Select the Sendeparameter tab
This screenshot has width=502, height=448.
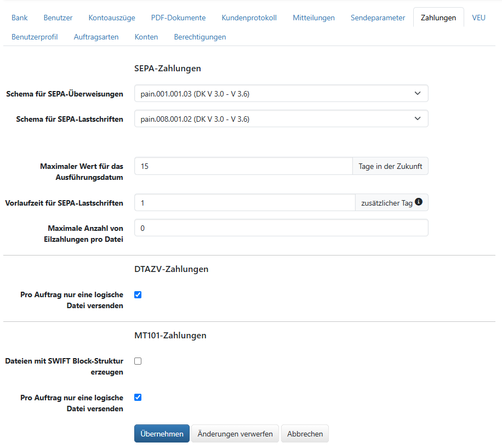click(x=378, y=18)
